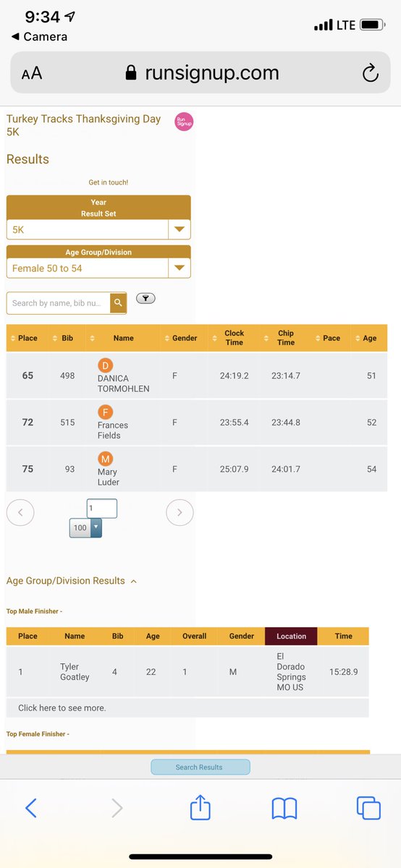The width and height of the screenshot is (401, 868).
Task: Focus the search by name input field
Action: click(x=59, y=303)
